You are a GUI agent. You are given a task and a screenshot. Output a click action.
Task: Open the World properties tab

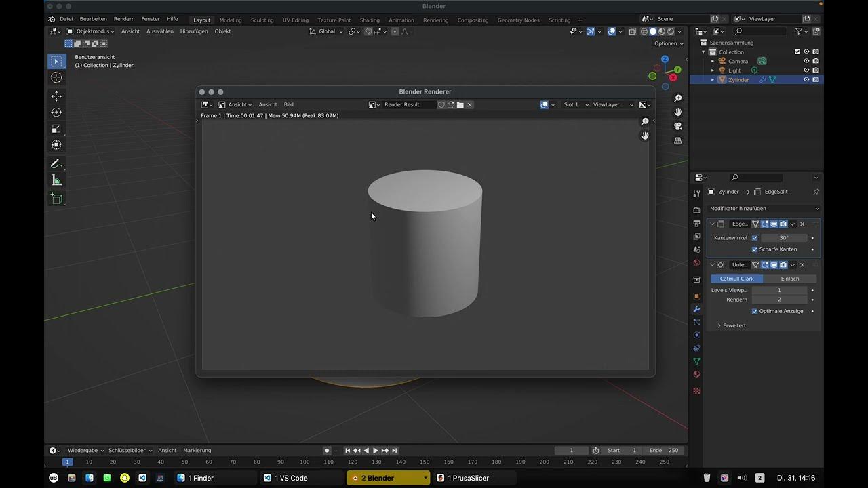pos(696,263)
